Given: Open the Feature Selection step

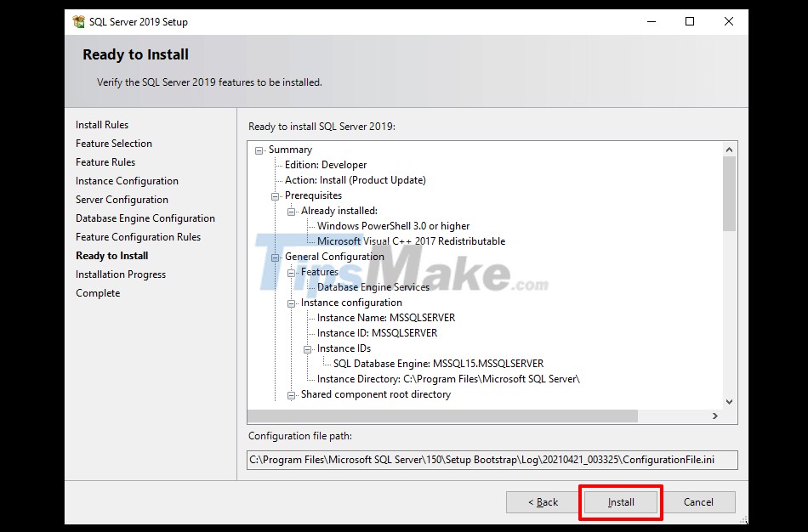Looking at the screenshot, I should (x=114, y=143).
